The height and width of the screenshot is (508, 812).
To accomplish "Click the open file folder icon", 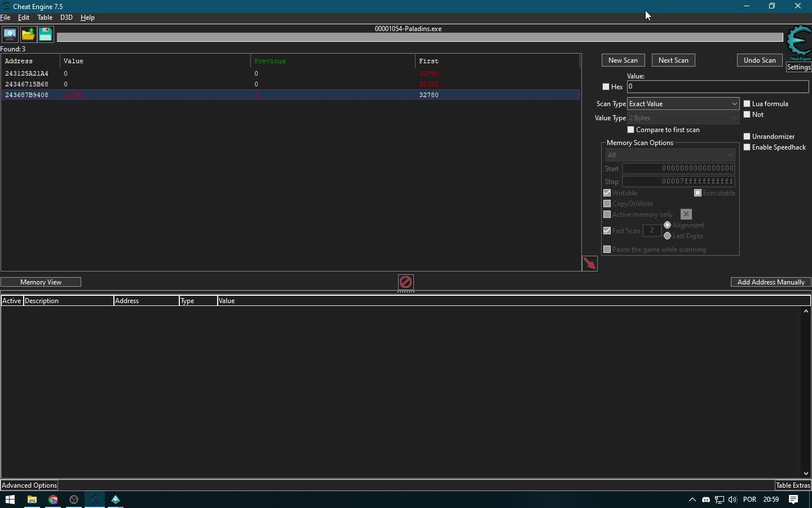I will 28,34.
